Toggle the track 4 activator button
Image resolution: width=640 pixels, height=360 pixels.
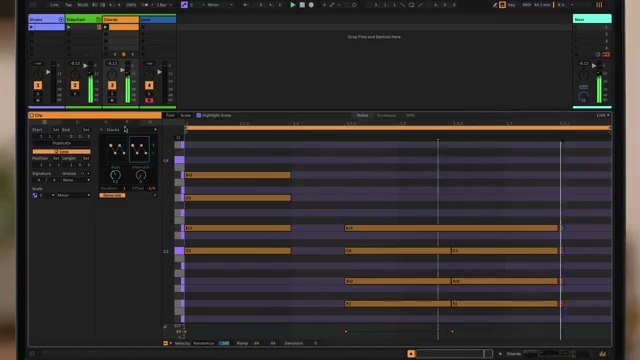(x=149, y=85)
